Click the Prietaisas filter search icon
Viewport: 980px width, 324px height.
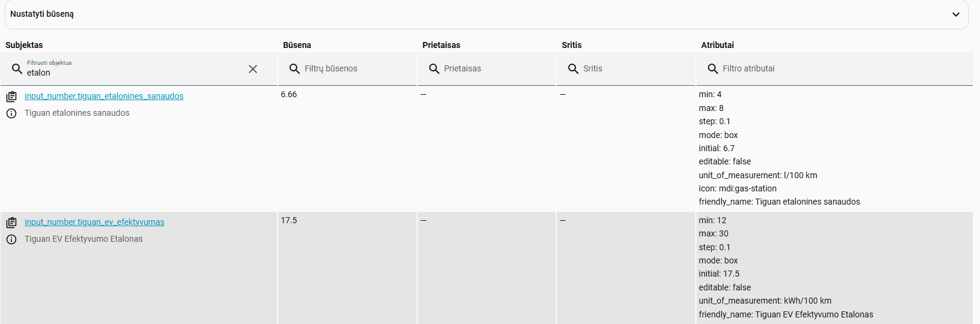click(x=434, y=68)
